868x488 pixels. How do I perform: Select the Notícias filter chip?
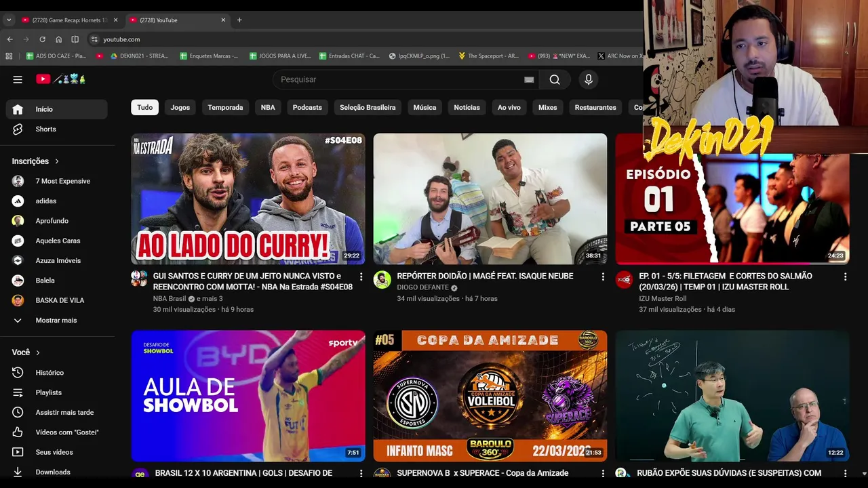click(x=467, y=107)
